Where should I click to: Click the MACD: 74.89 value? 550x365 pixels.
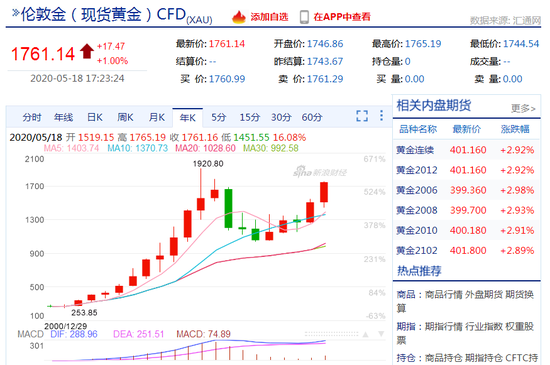203,334
